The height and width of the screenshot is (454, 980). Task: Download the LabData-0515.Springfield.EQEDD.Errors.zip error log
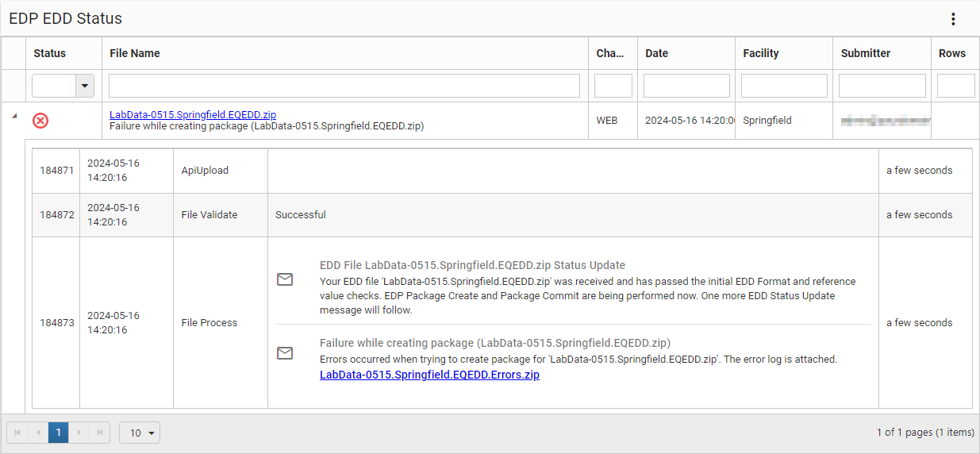tap(429, 375)
